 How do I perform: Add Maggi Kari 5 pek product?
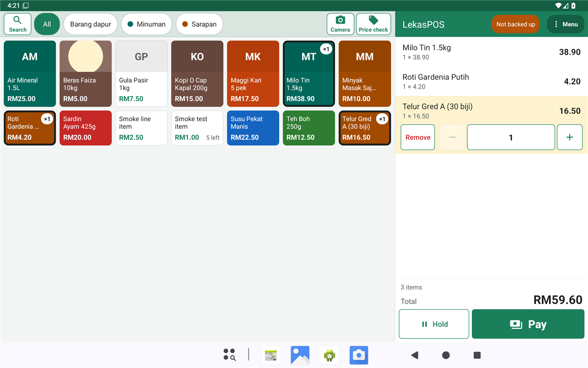[x=253, y=74]
